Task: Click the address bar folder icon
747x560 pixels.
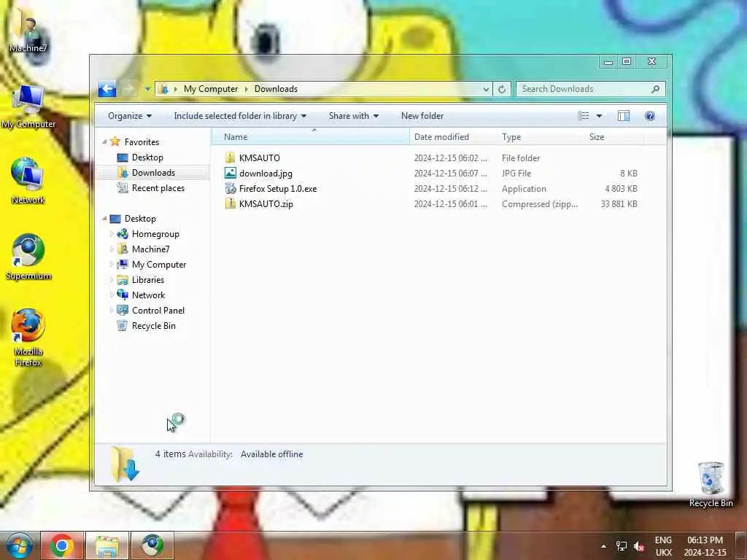Action: [x=163, y=89]
